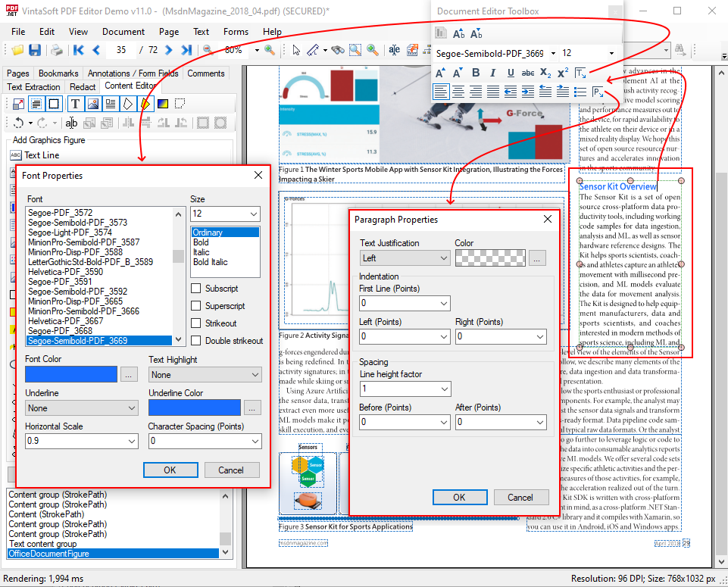The width and height of the screenshot is (728, 587).
Task: Make the selected text bold
Action: 476,73
